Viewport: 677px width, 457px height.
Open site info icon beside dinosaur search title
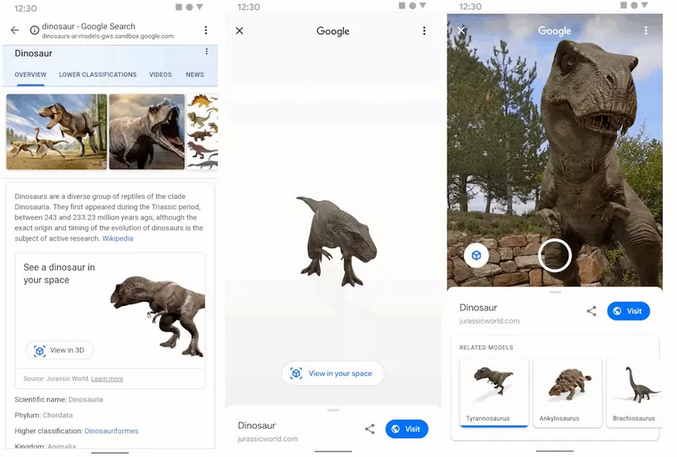click(34, 30)
